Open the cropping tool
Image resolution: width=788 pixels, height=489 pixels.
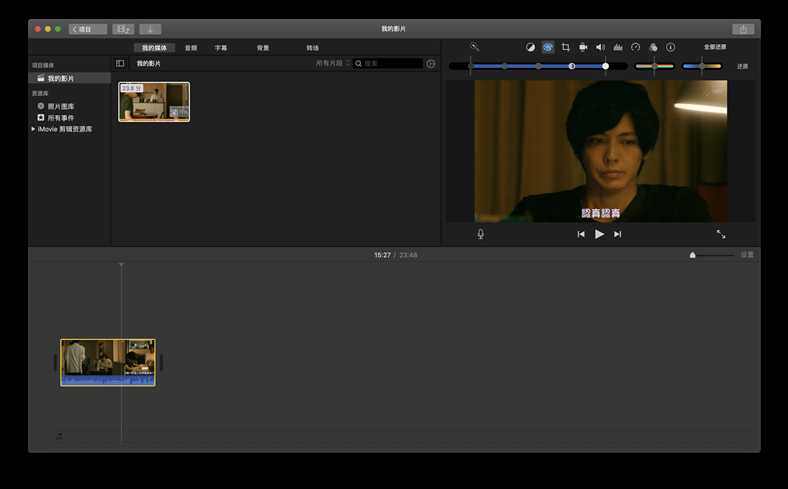565,47
